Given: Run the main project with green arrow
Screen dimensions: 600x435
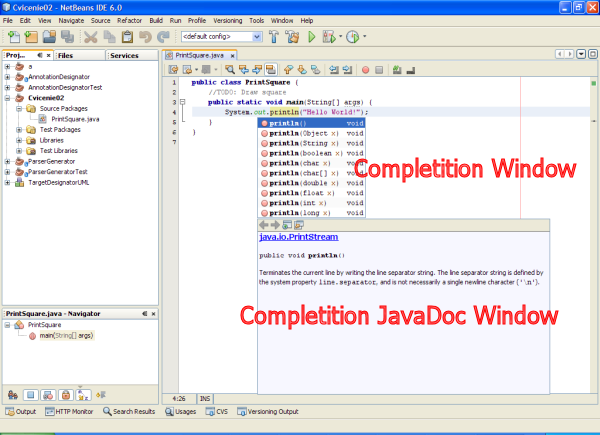Looking at the screenshot, I should coord(311,37).
